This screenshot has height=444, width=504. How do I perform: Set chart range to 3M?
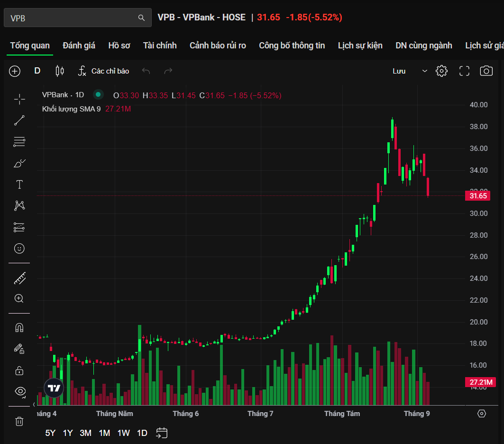[x=85, y=433]
